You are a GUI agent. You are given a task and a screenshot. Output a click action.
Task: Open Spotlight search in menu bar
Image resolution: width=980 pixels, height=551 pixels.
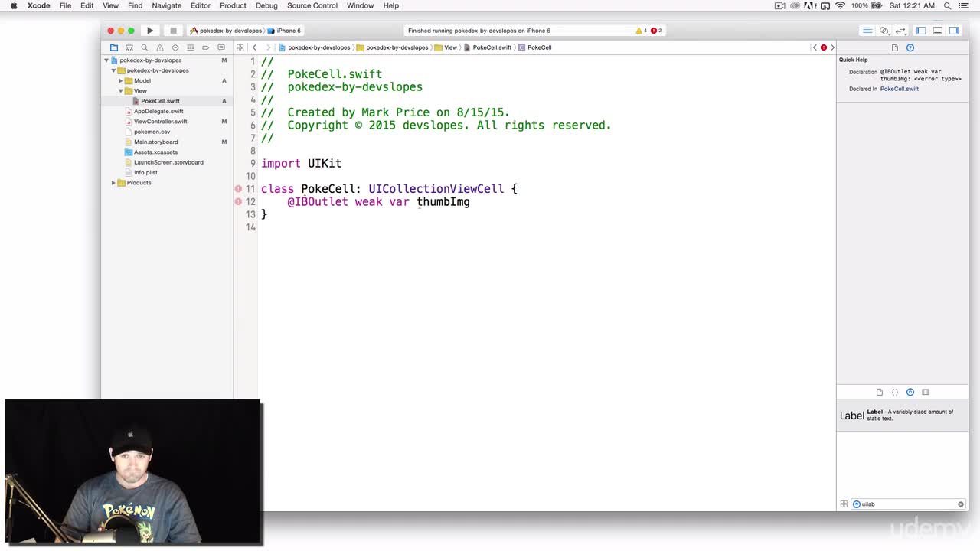947,5
